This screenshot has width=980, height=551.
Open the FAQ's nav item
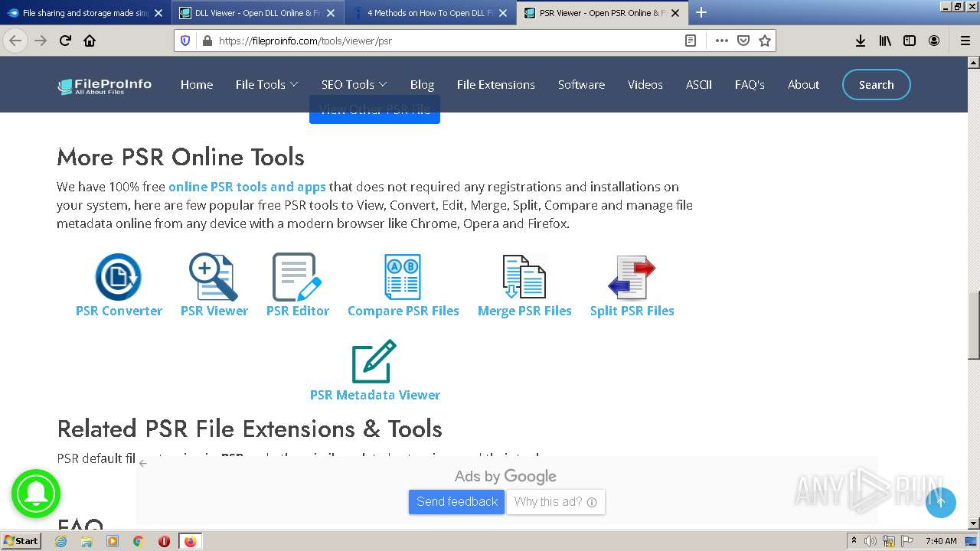[750, 84]
